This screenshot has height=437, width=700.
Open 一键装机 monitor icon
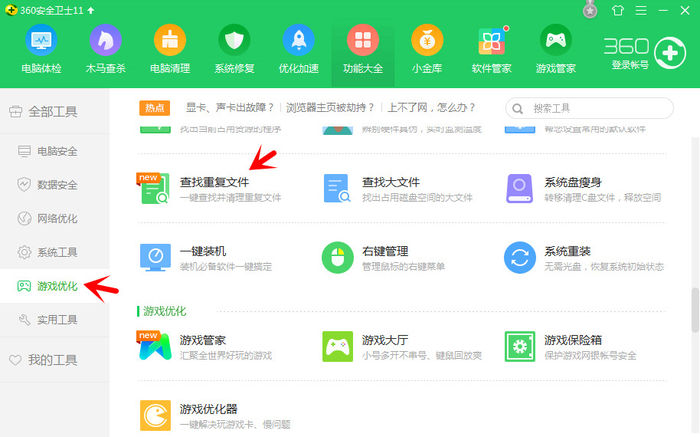coord(155,257)
